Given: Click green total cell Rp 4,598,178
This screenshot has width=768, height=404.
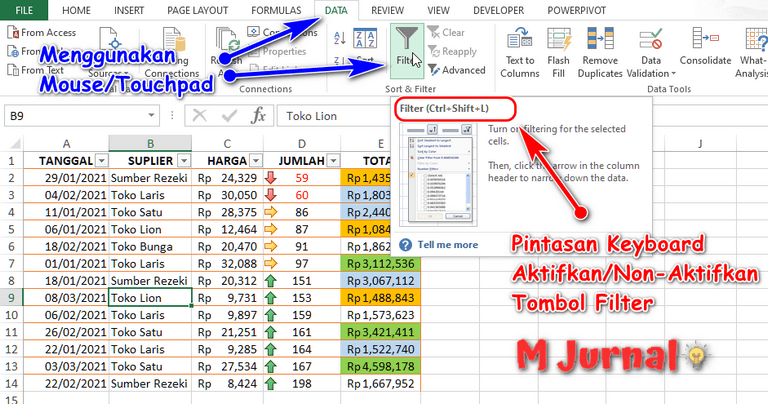Looking at the screenshot, I should 381,366.
